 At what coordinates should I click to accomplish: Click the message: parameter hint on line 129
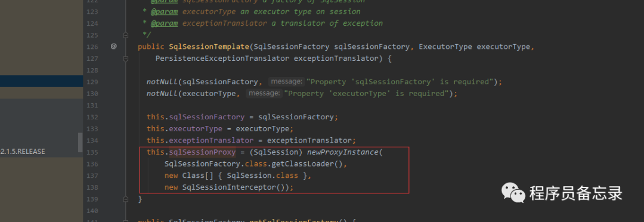287,82
